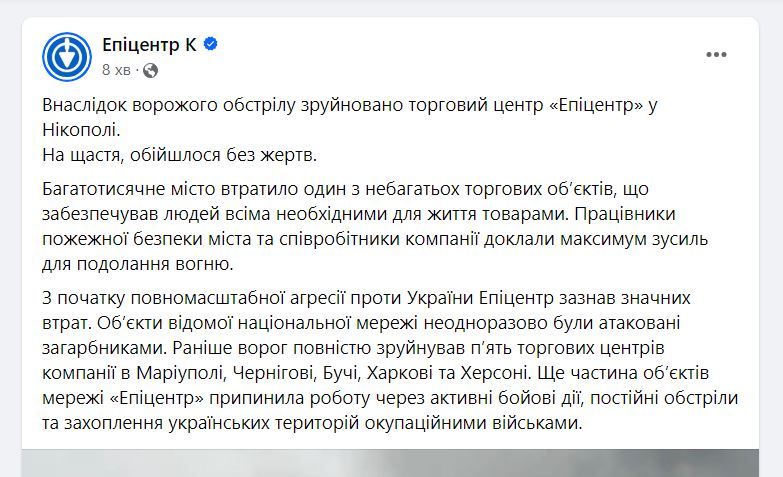Open the three-dot post options menu
The width and height of the screenshot is (783, 477).
coord(716,55)
